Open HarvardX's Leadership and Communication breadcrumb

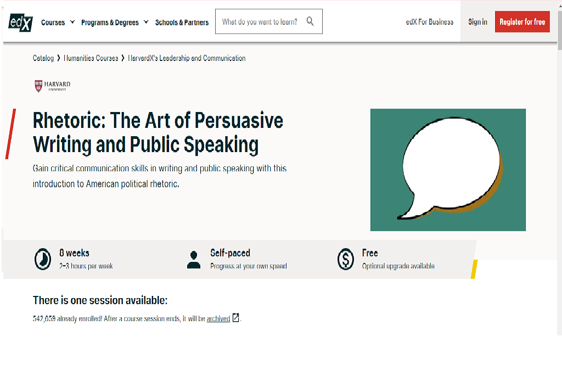[187, 58]
